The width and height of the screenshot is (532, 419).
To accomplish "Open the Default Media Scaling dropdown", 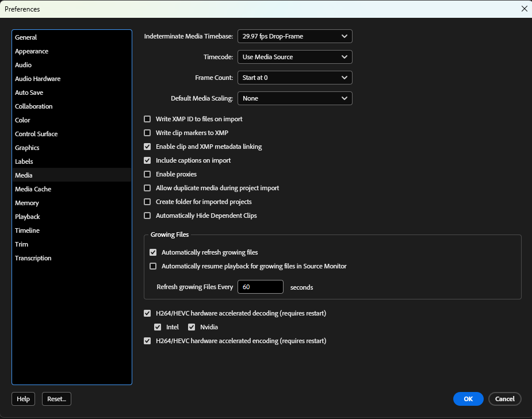I will [x=294, y=98].
